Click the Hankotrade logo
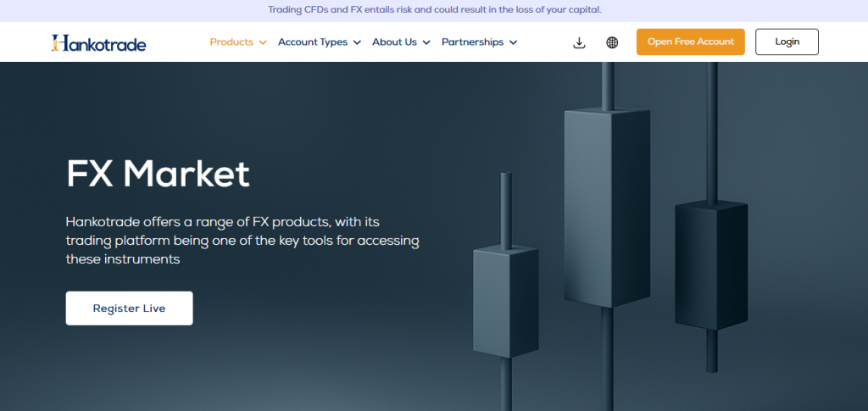This screenshot has height=411, width=868. point(98,42)
